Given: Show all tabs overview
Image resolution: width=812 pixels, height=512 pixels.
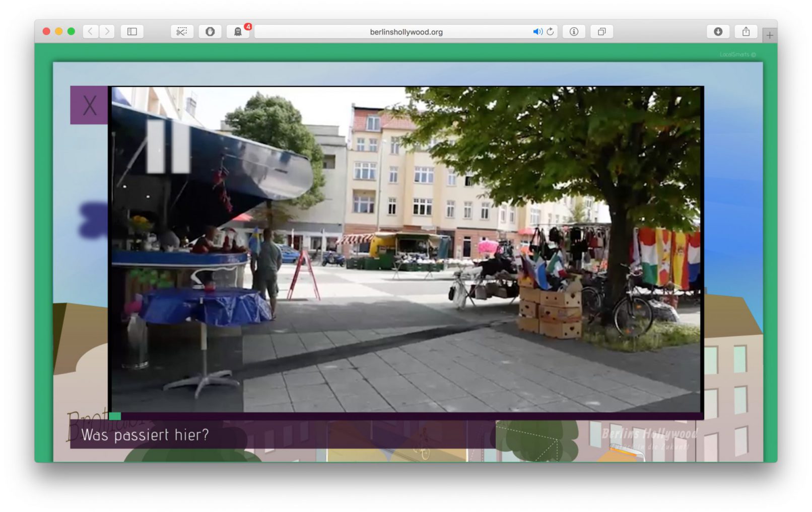Looking at the screenshot, I should coord(601,32).
